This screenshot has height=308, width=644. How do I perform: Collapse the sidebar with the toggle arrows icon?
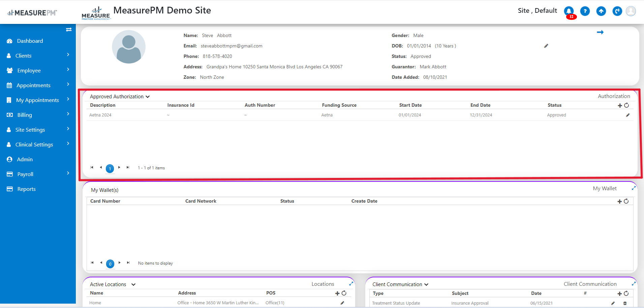(x=69, y=30)
